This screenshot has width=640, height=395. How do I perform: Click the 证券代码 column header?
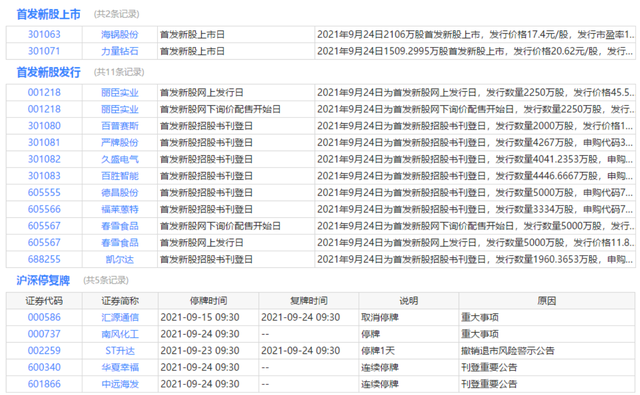(44, 301)
